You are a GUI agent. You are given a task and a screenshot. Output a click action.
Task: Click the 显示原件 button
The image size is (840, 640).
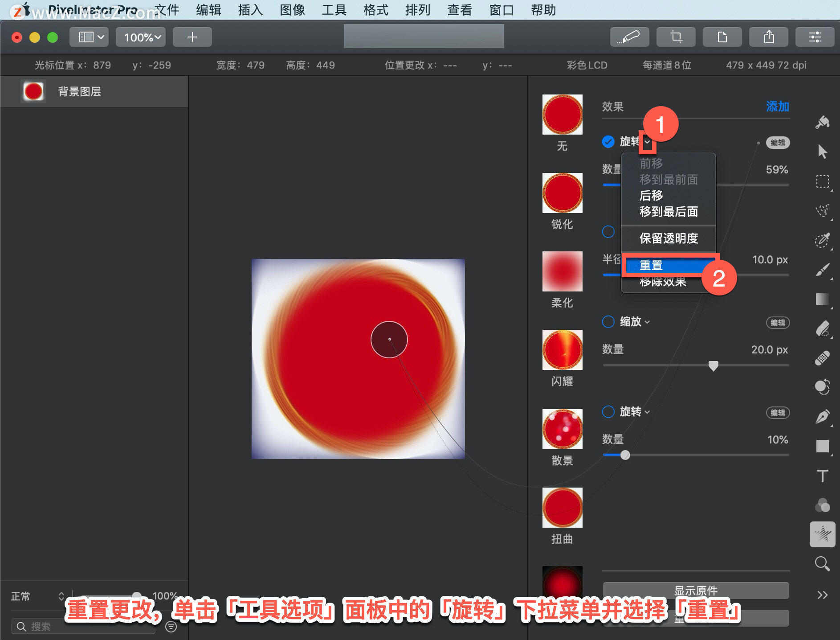tap(696, 591)
